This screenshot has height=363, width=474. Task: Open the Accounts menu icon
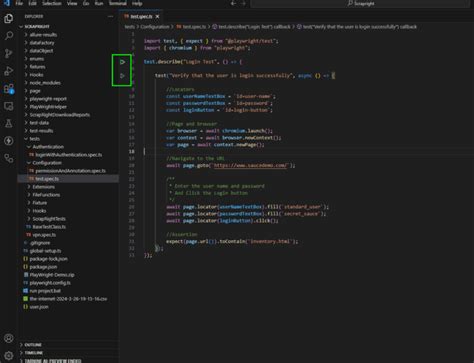click(x=9, y=338)
